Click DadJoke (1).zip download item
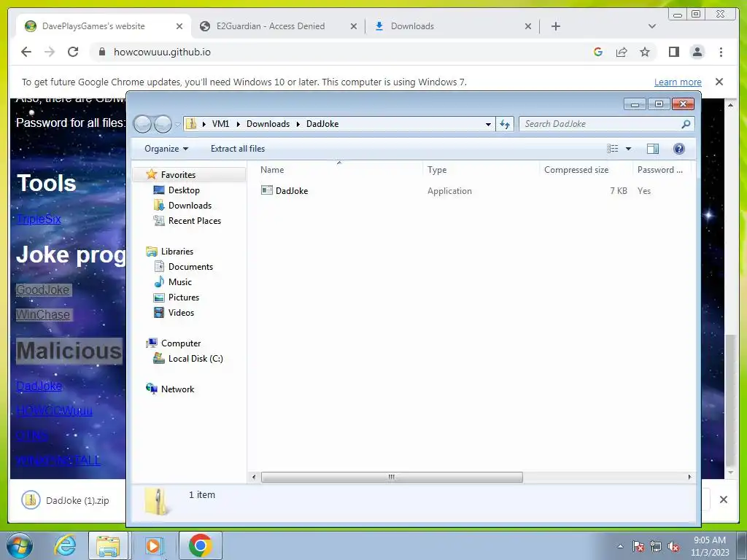747x560 pixels. click(65, 500)
